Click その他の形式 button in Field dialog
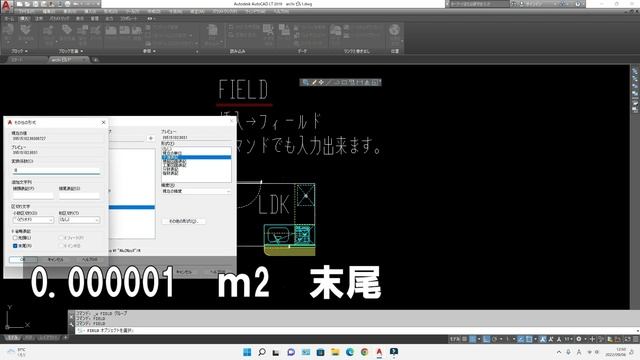 click(x=183, y=221)
